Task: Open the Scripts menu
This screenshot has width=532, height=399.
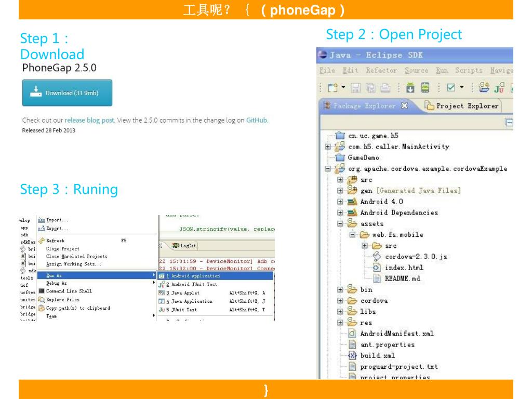Action: pyautogui.click(x=469, y=70)
